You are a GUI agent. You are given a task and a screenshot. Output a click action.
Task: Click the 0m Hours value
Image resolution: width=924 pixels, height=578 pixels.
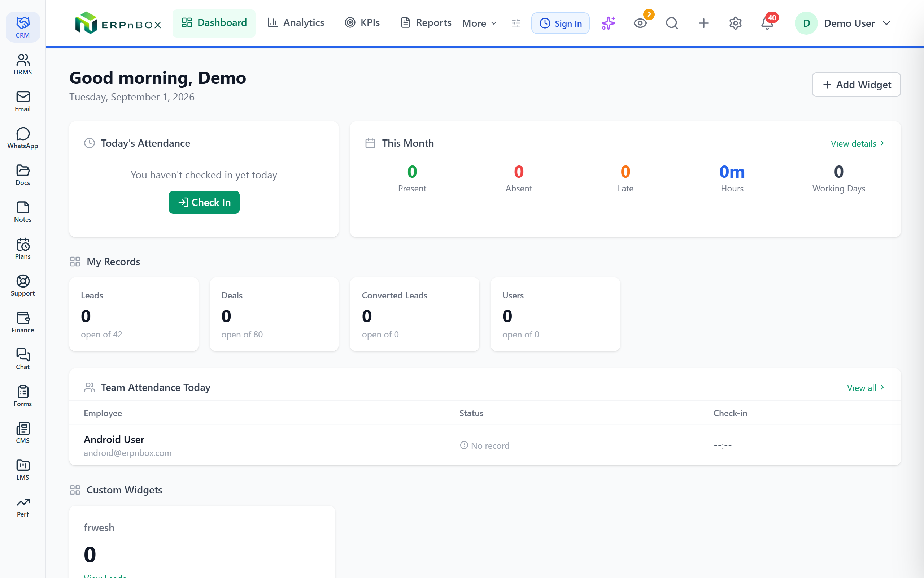tap(732, 172)
